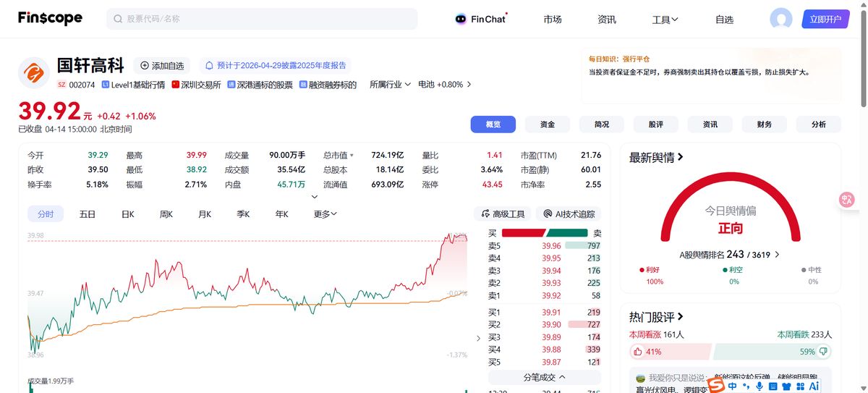The height and width of the screenshot is (393, 868).
Task: Switch to the 资金 tab
Action: click(x=548, y=124)
